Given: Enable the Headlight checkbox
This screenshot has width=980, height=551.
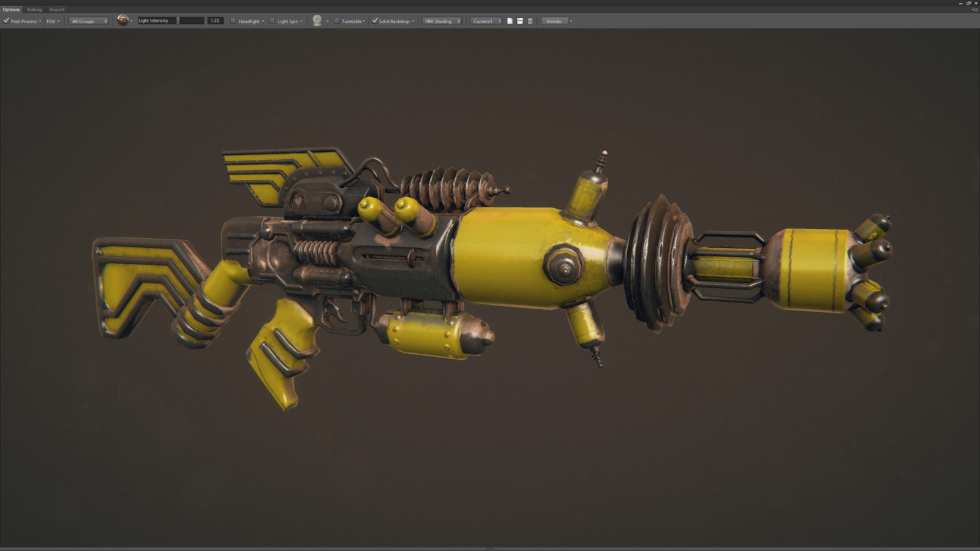Looking at the screenshot, I should [233, 21].
